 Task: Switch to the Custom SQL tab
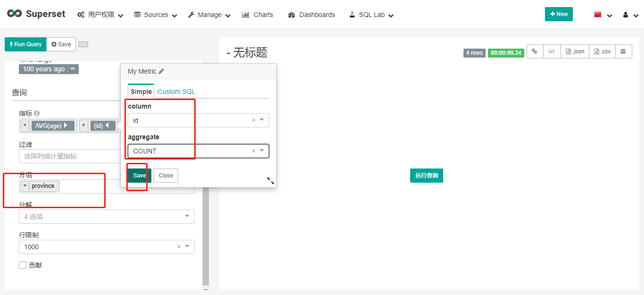click(176, 91)
